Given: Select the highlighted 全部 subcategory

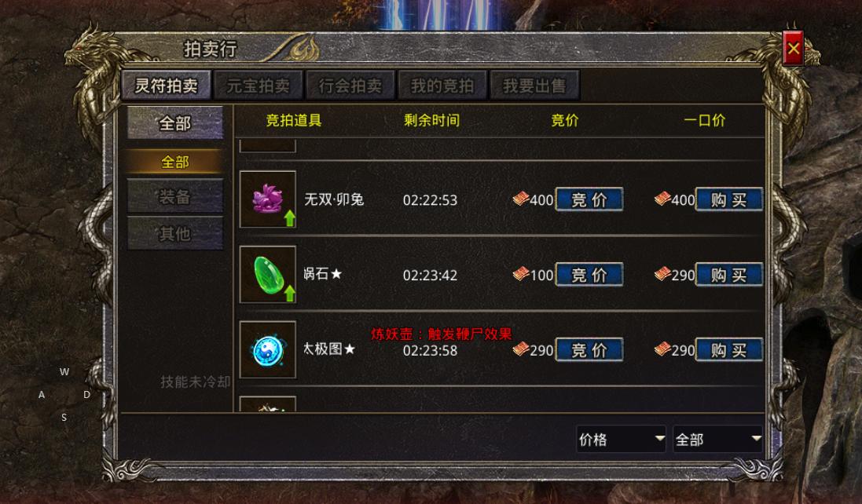Looking at the screenshot, I should 174,162.
